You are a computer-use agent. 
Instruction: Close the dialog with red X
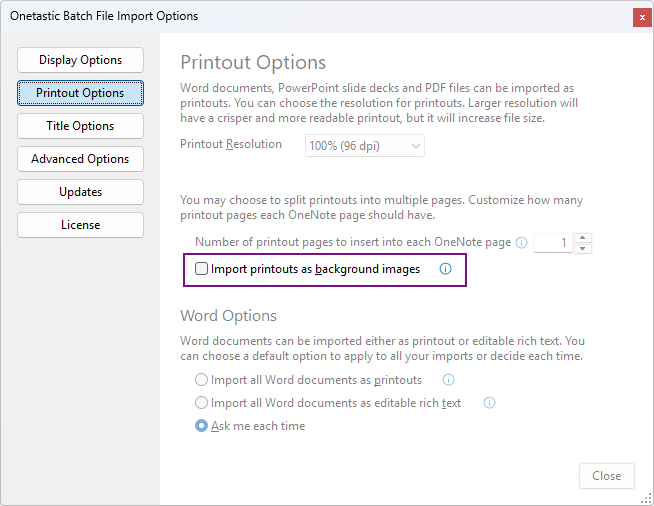(642, 18)
